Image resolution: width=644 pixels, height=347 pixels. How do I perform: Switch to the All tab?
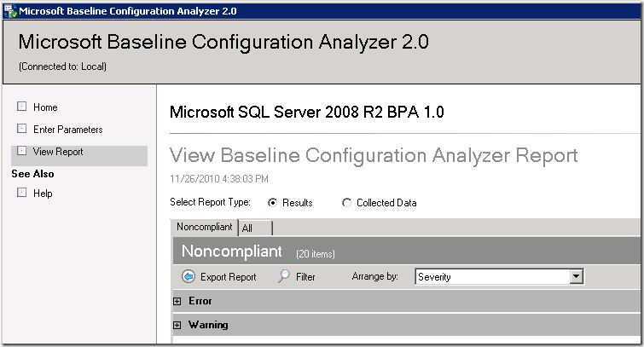(x=247, y=228)
